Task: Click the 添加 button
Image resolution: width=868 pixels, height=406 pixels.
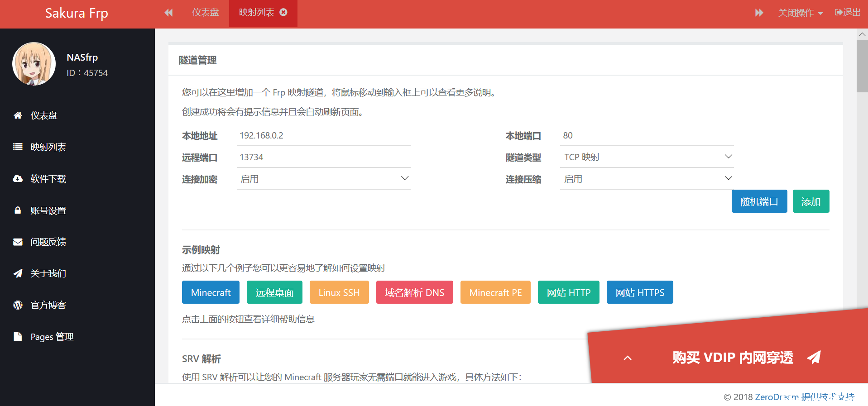Action: click(811, 201)
